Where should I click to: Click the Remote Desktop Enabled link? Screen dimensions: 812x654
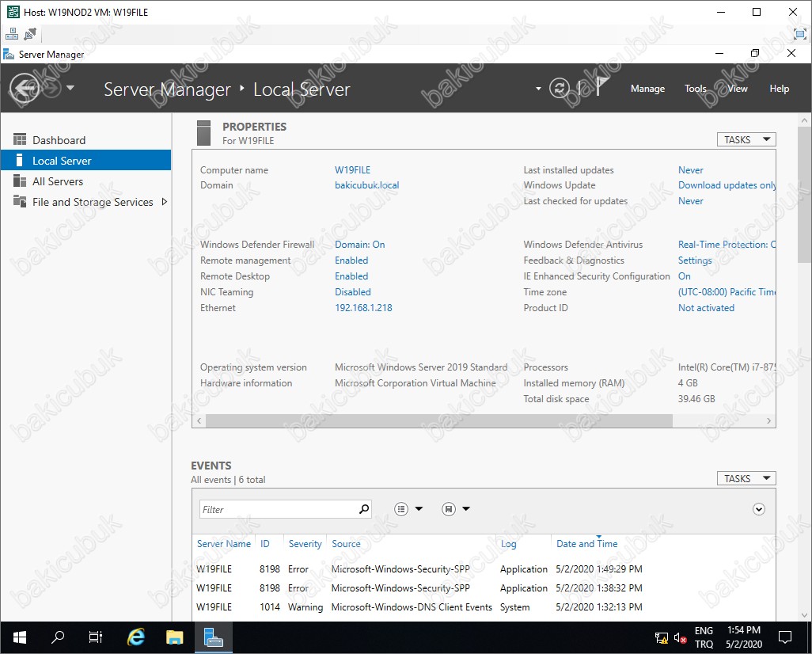[351, 276]
